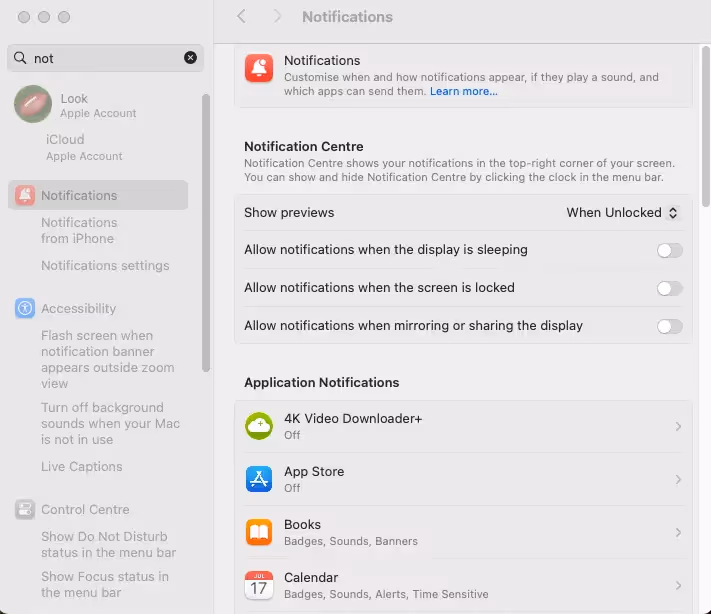Select Show Do Not Disturb status result

(108, 544)
